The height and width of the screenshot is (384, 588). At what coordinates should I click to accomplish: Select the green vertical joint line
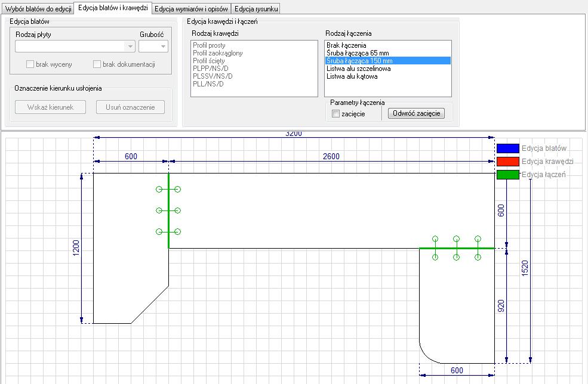click(168, 210)
